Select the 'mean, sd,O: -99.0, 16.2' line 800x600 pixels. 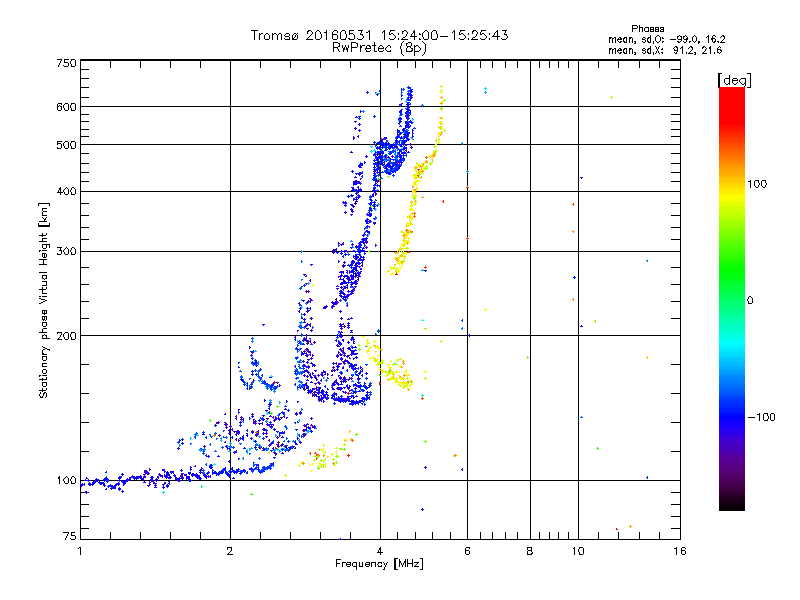click(666, 39)
